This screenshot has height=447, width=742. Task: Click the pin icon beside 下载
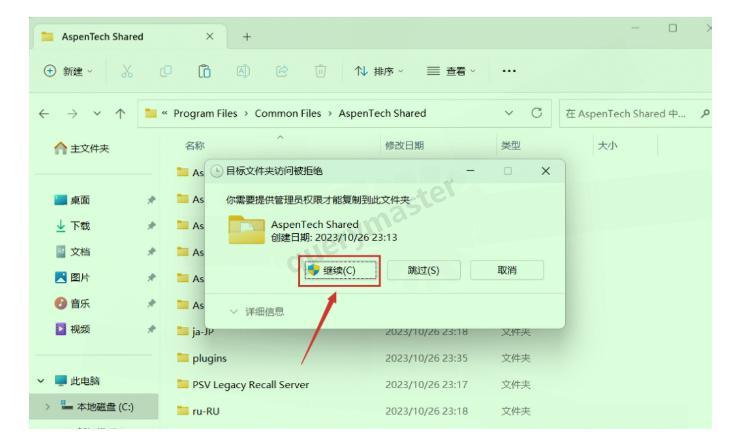tap(151, 226)
